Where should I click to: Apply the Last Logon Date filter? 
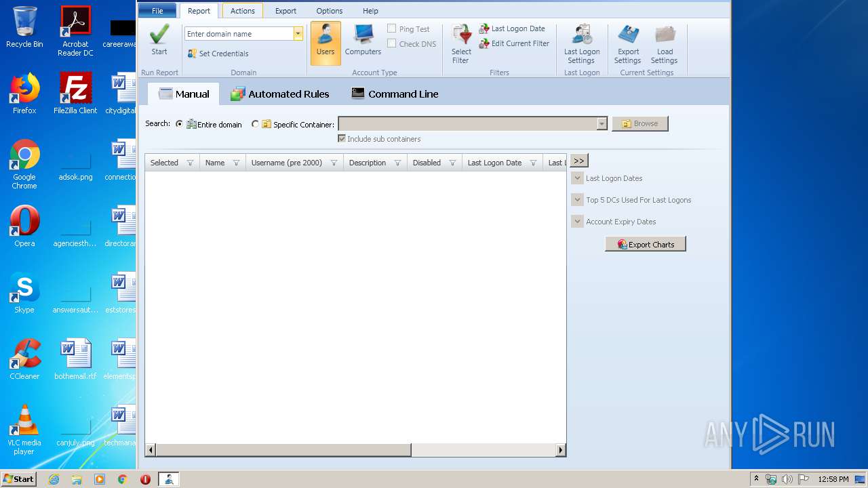pos(512,28)
